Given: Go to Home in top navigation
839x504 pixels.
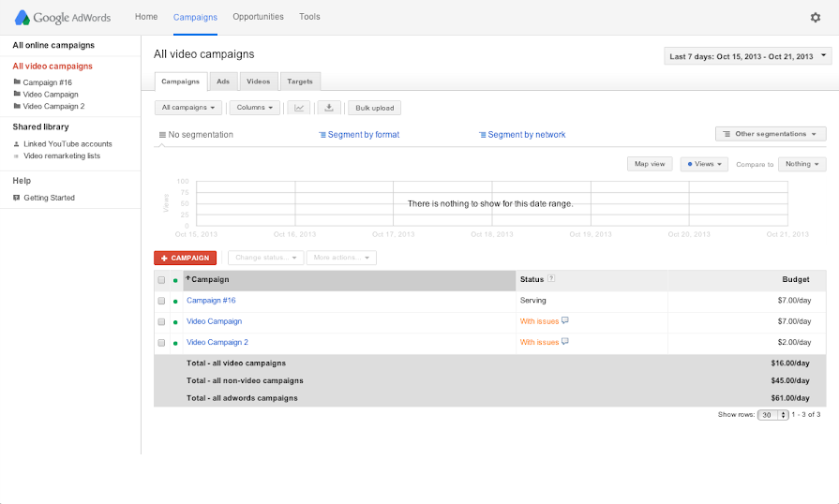Looking at the screenshot, I should click(146, 17).
